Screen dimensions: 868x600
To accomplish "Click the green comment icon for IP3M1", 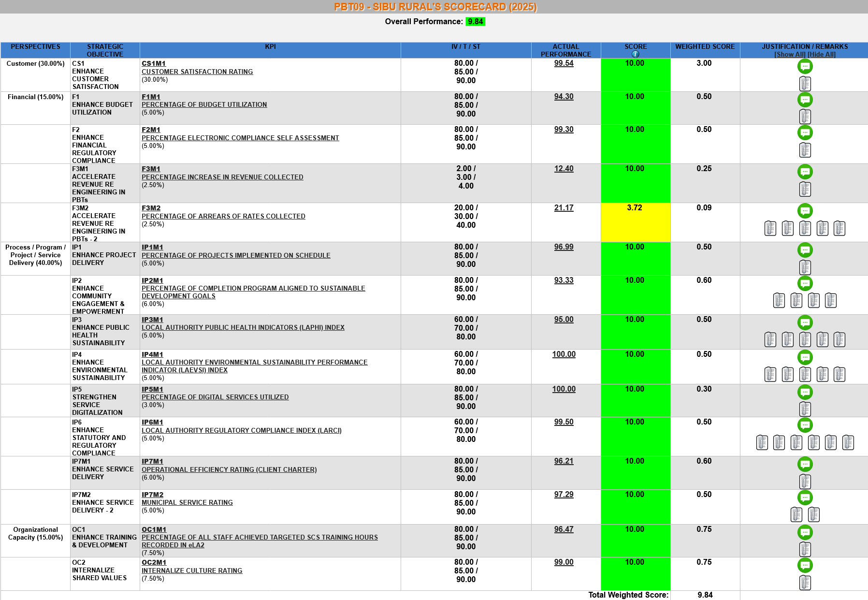I will click(x=805, y=322).
